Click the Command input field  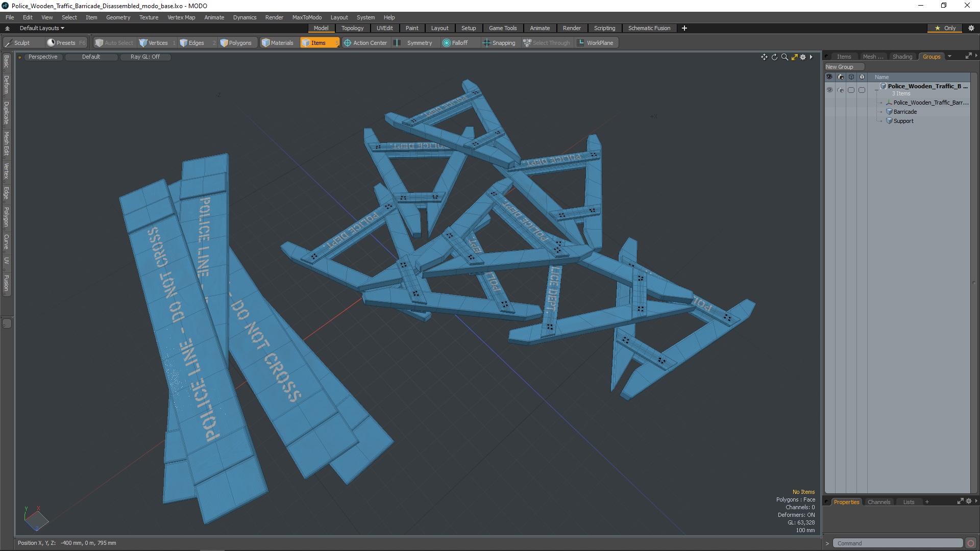click(x=898, y=543)
